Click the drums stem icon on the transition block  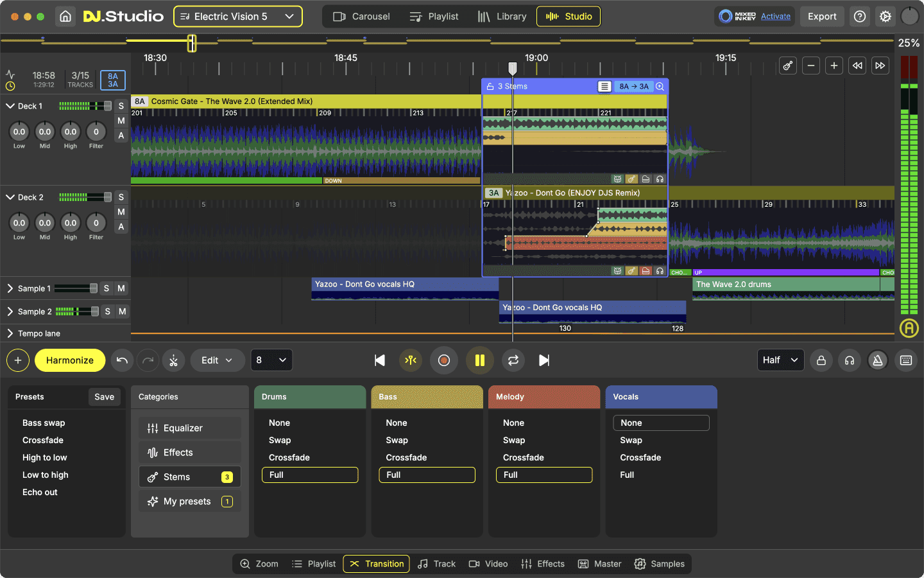tap(617, 270)
